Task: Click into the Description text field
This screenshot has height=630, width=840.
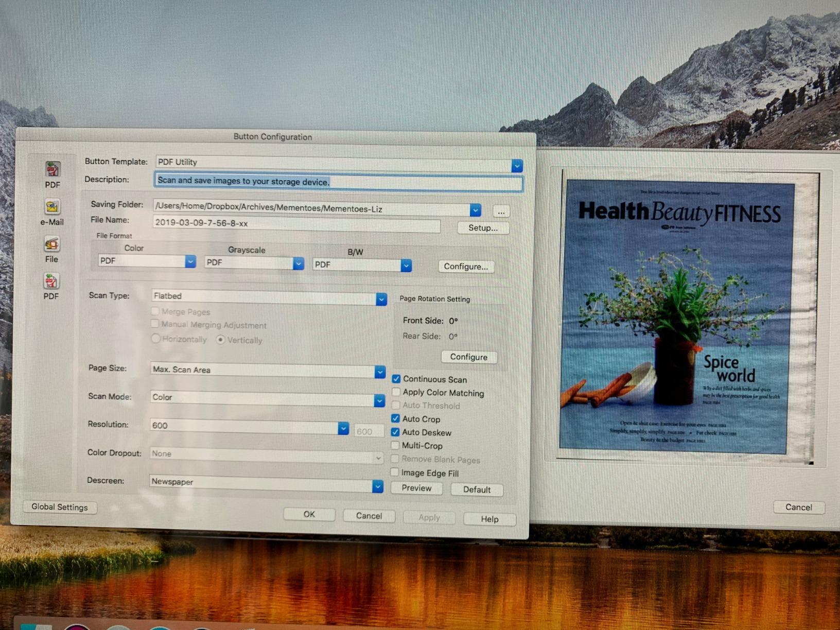Action: 338,181
